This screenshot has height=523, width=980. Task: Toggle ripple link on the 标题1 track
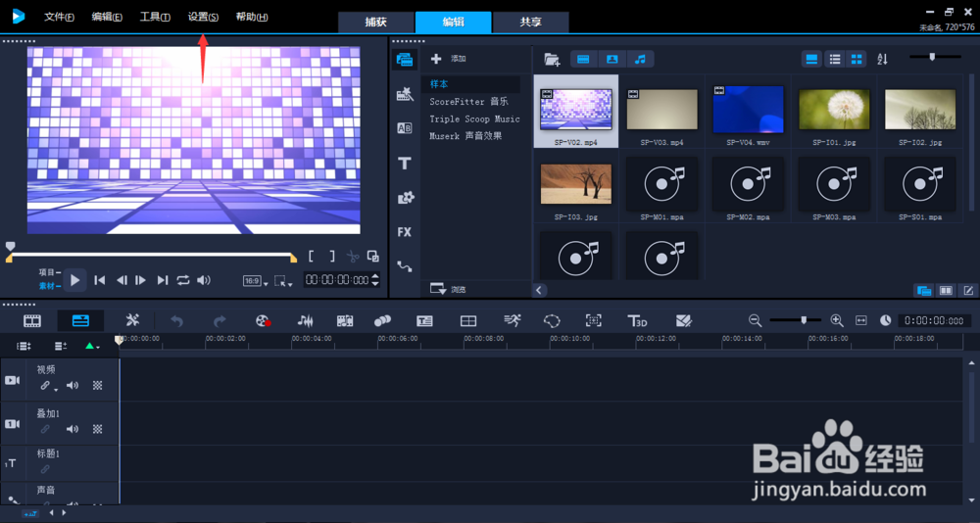pyautogui.click(x=45, y=469)
